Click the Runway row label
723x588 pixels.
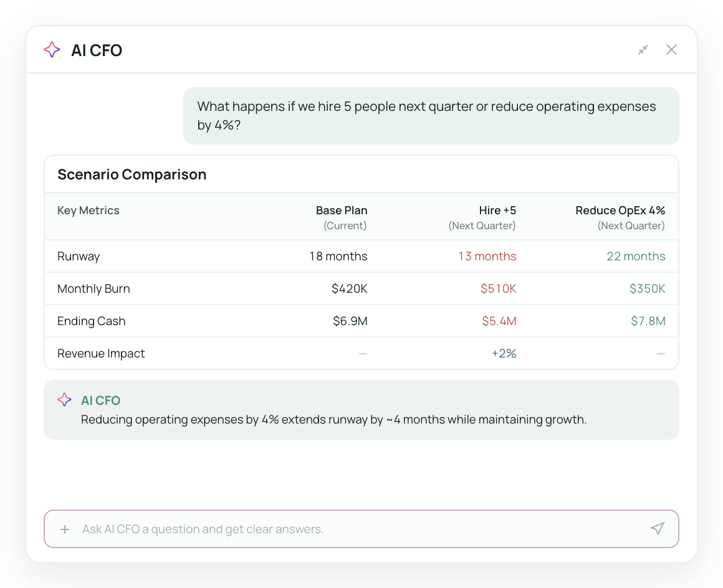pos(79,257)
